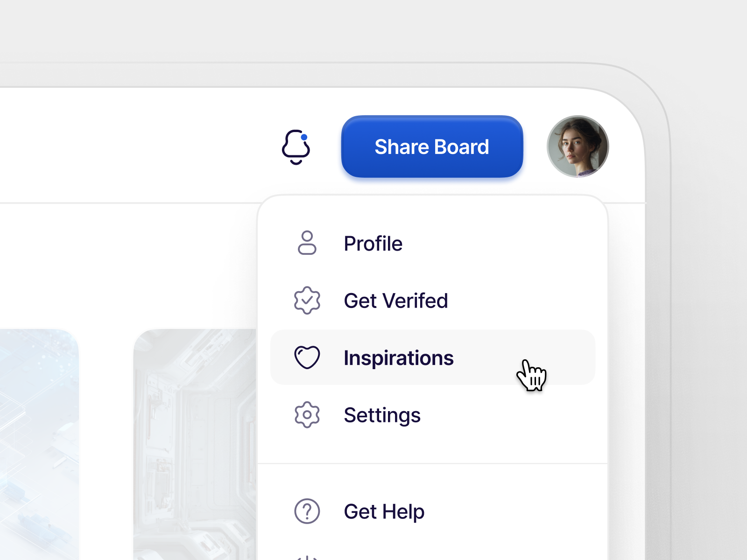Click the leftmost blue circuit board image
The image size is (747, 560).
pos(40,443)
